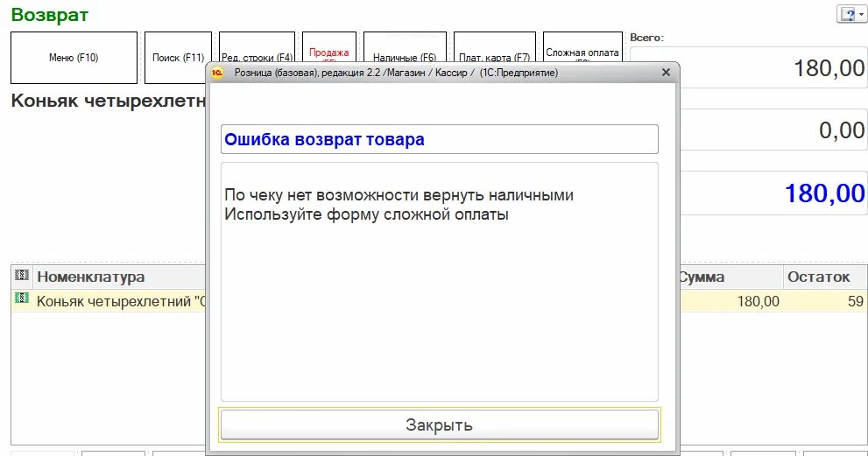Click the blue 180,00 amount field

click(773, 193)
